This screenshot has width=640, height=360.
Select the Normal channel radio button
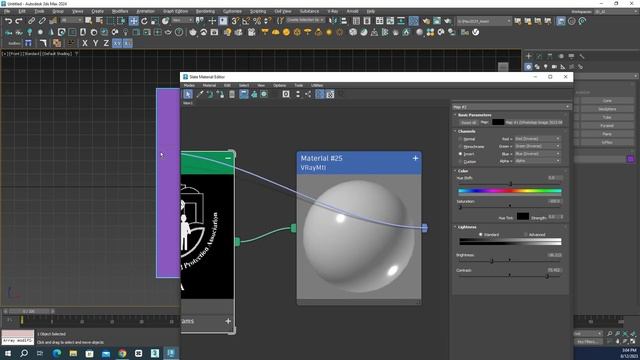[x=460, y=139]
